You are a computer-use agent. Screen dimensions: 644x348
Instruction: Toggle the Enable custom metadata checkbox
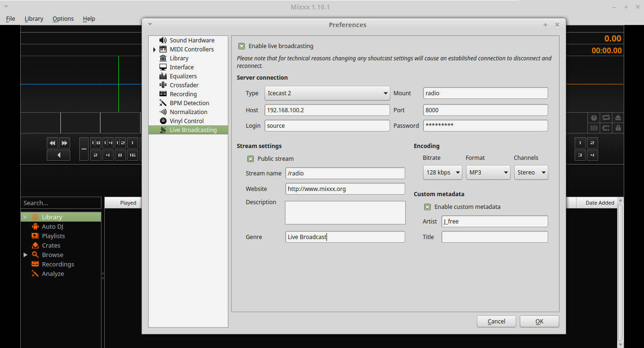[427, 207]
